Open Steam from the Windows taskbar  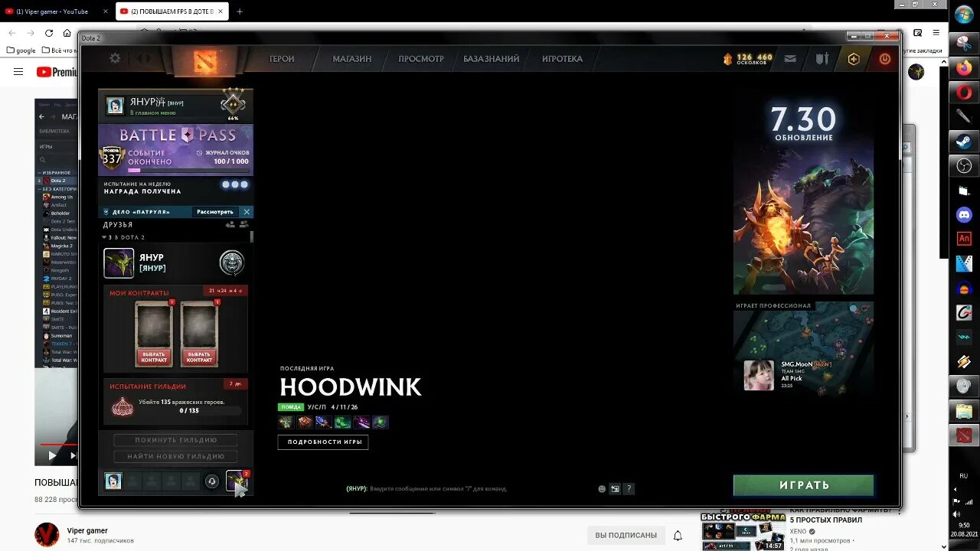click(964, 142)
